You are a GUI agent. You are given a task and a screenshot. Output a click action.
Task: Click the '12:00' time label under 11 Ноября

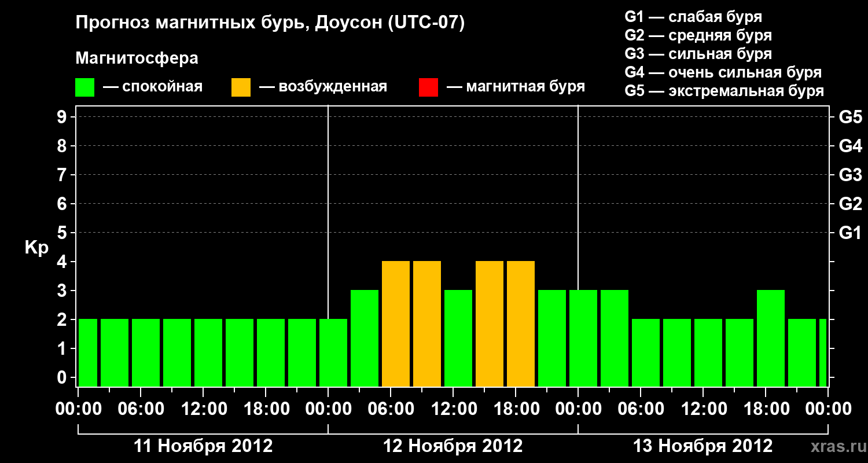coord(204,409)
